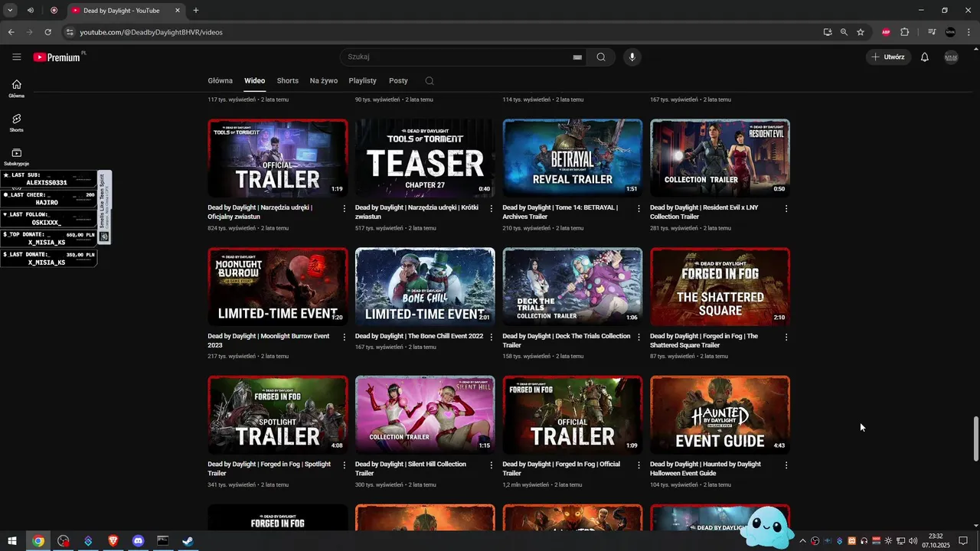980x551 pixels.
Task: Open options for Haunted by Daylight Event Guide
Action: coord(786,465)
